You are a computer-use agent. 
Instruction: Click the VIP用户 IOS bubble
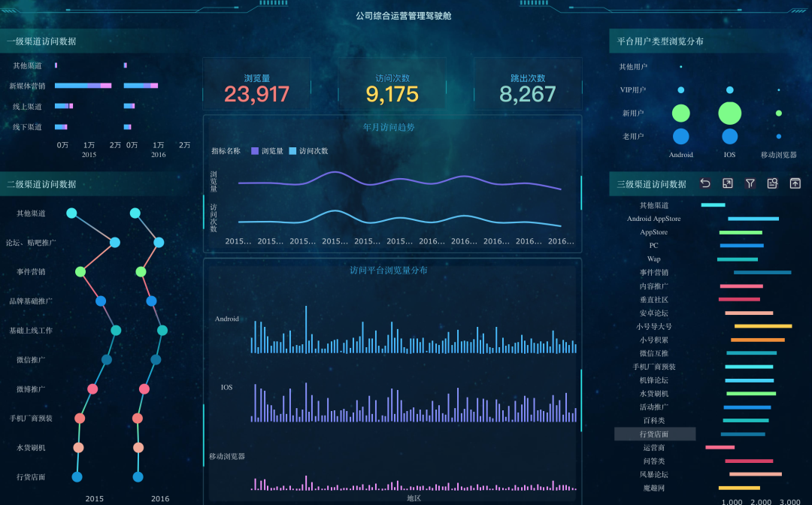pyautogui.click(x=729, y=90)
